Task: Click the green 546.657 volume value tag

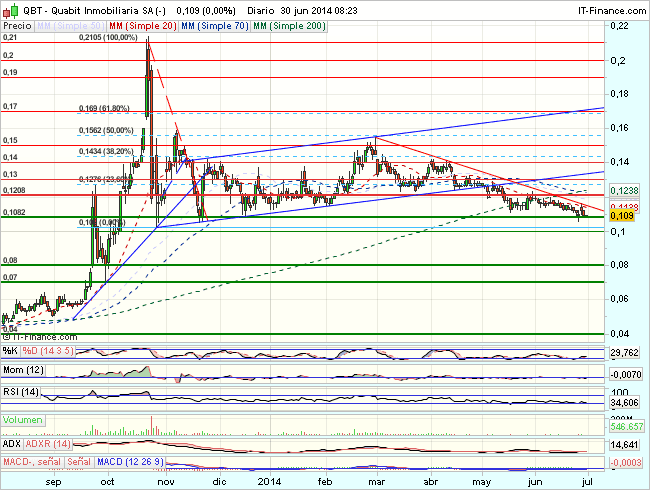Action: point(625,426)
